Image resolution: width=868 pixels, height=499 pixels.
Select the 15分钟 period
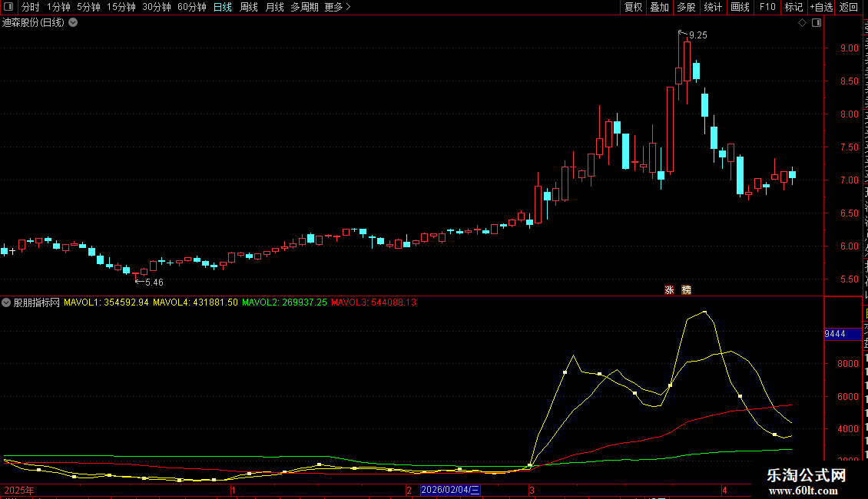click(121, 7)
